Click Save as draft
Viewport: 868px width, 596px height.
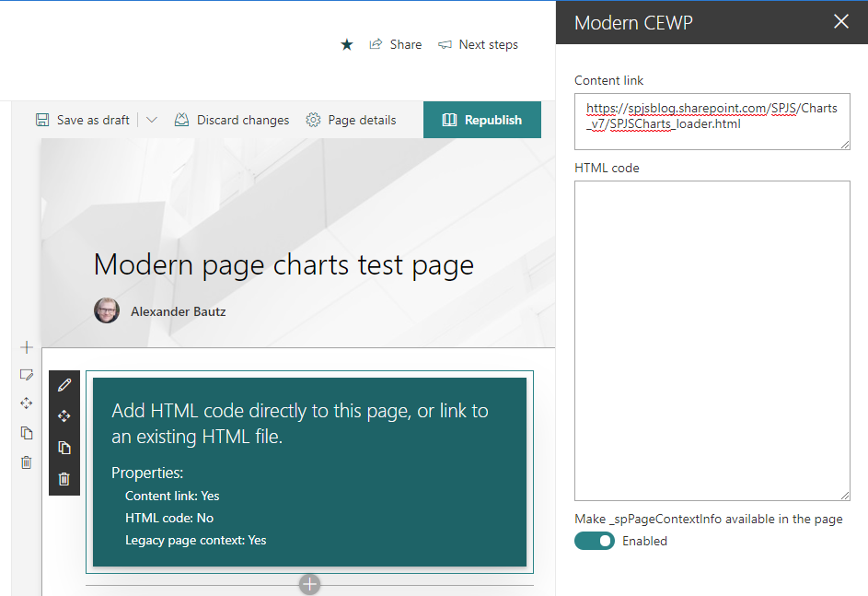coord(83,120)
